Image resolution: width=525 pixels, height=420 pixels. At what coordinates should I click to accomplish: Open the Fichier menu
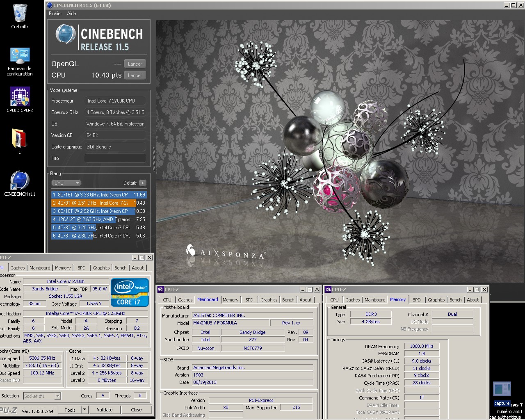55,14
